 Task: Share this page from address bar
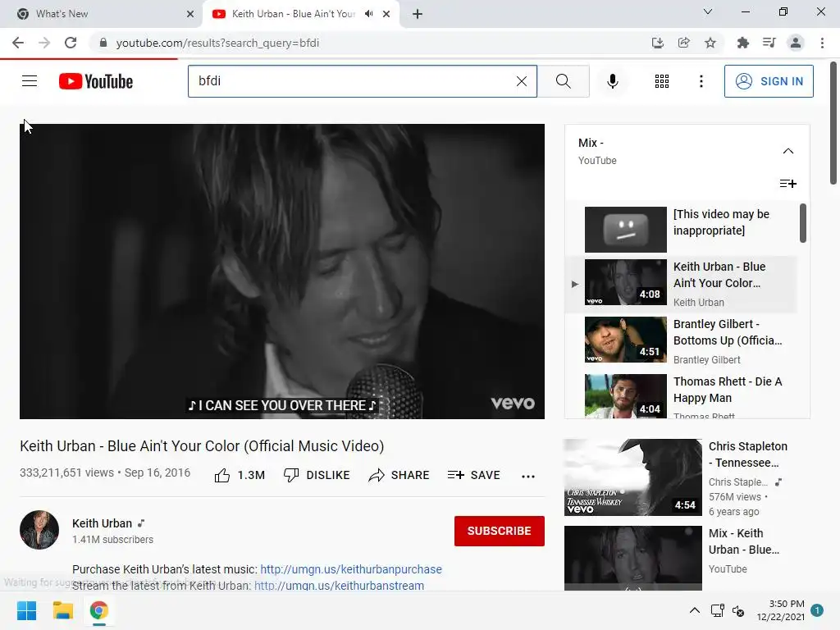point(683,43)
